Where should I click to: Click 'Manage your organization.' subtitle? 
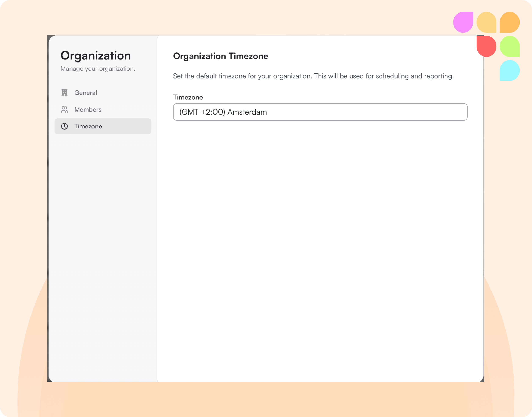click(98, 69)
